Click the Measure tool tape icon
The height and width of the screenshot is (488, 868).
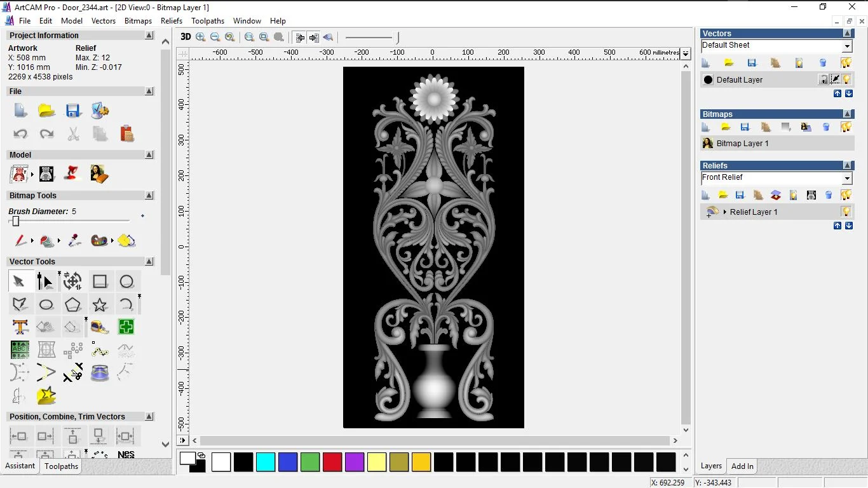(100, 327)
